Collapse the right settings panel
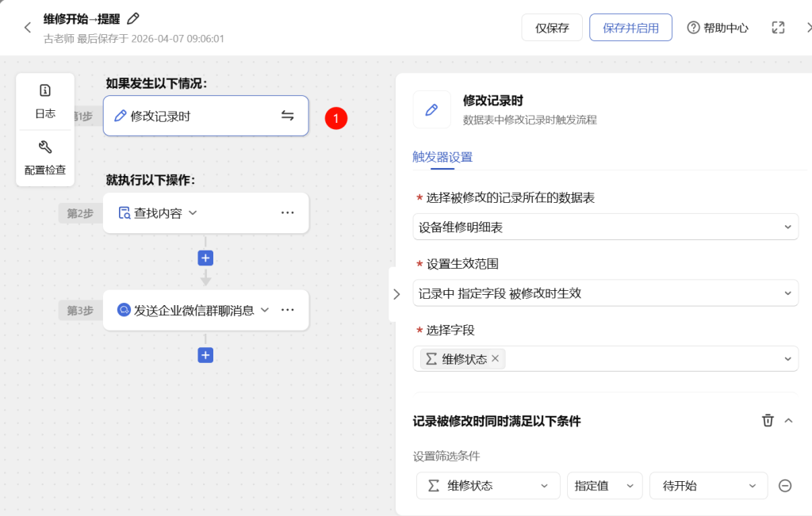 click(x=396, y=295)
